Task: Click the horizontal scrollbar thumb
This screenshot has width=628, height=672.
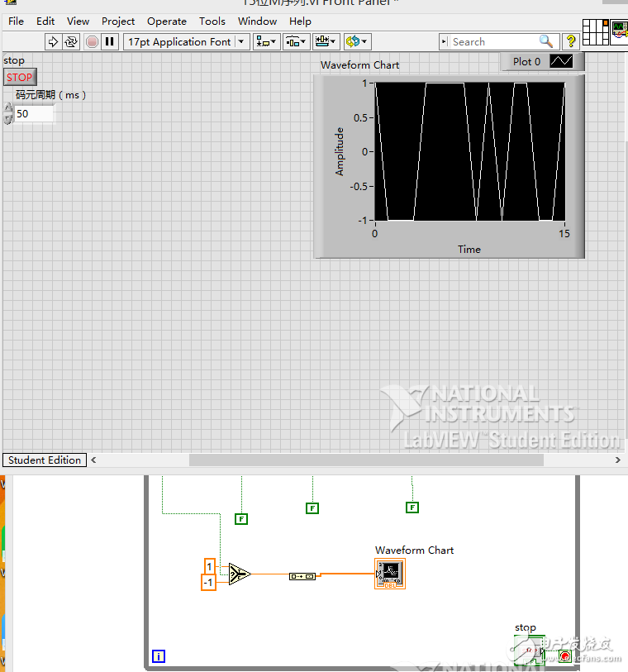Action: (x=366, y=460)
